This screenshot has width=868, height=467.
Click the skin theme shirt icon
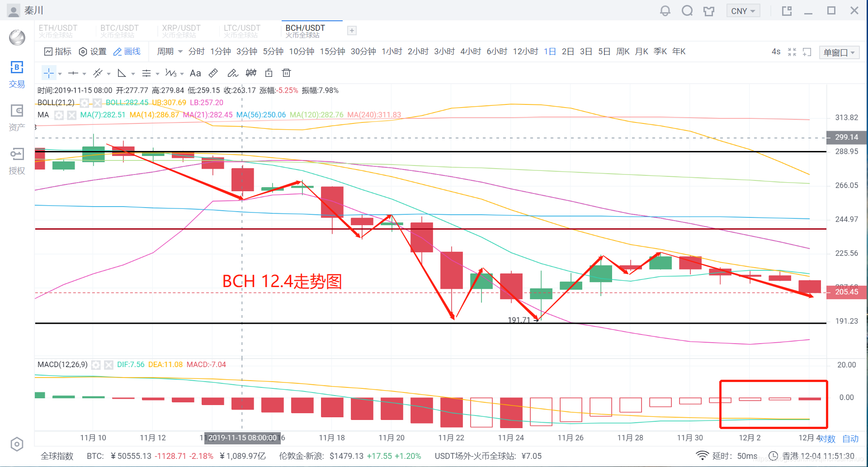pos(709,11)
